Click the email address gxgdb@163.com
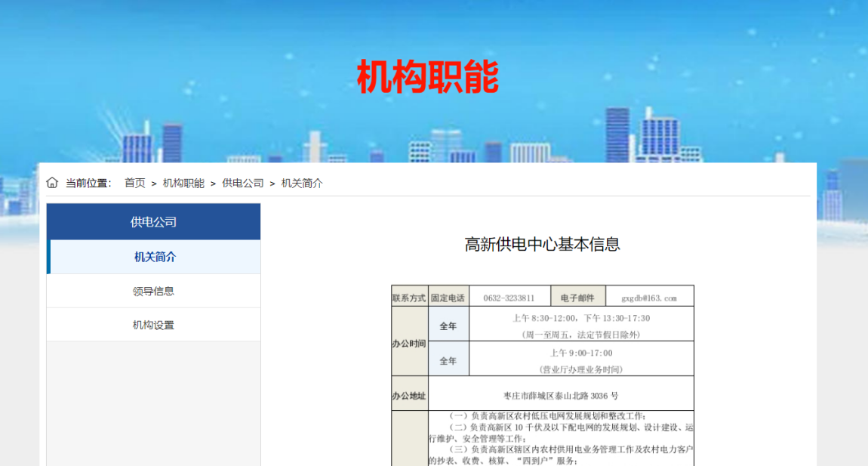Image resolution: width=868 pixels, height=466 pixels. 648,298
